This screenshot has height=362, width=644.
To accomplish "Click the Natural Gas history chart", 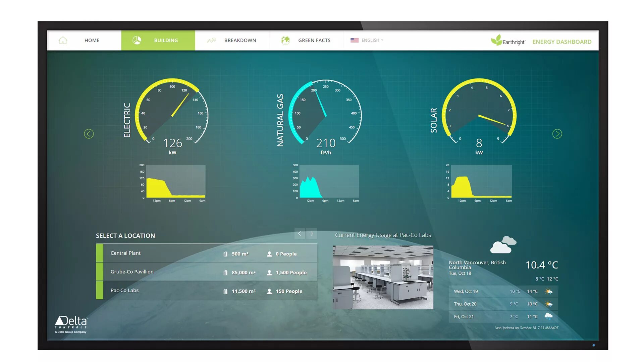I will [329, 181].
